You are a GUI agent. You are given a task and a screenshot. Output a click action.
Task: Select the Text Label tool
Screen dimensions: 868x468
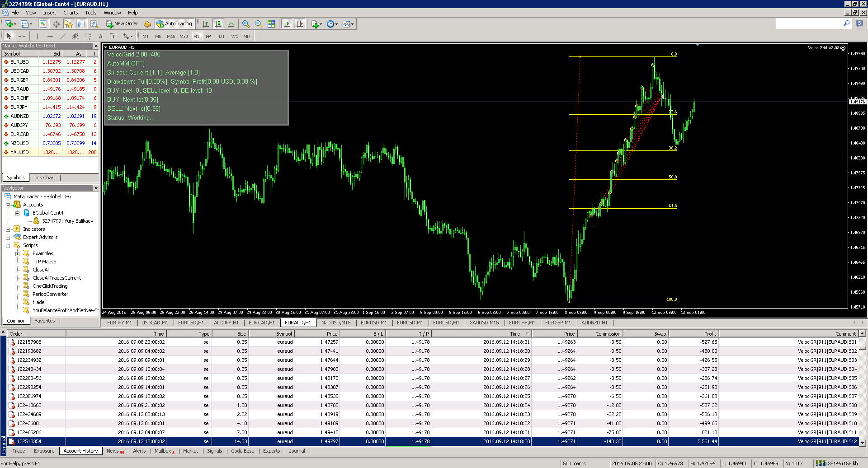click(113, 36)
